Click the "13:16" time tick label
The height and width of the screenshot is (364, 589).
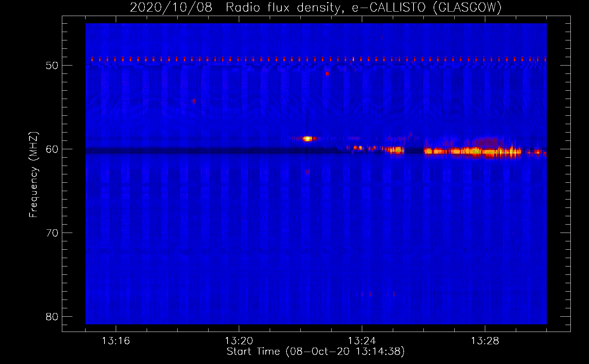(116, 341)
